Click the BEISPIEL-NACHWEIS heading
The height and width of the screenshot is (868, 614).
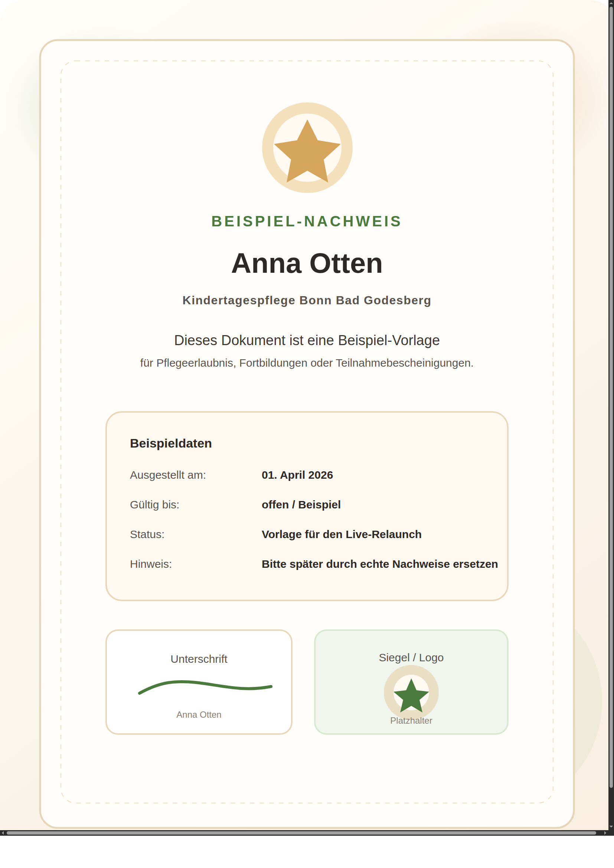[x=306, y=221]
